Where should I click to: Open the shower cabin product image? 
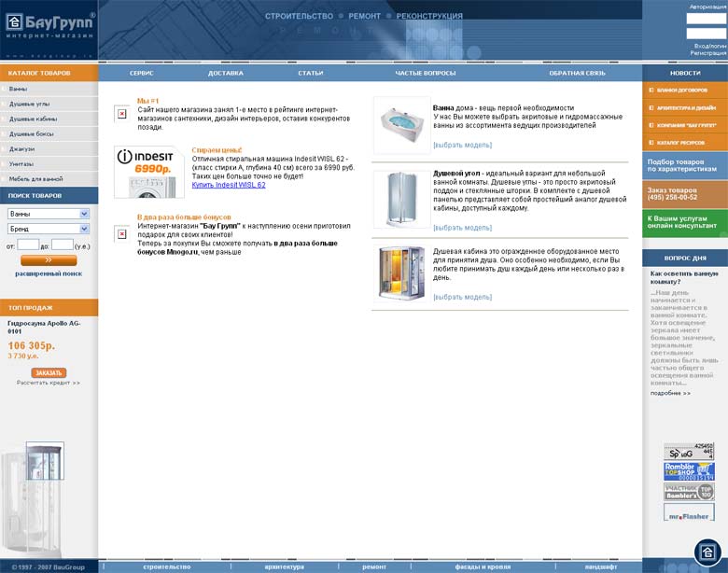pyautogui.click(x=401, y=273)
